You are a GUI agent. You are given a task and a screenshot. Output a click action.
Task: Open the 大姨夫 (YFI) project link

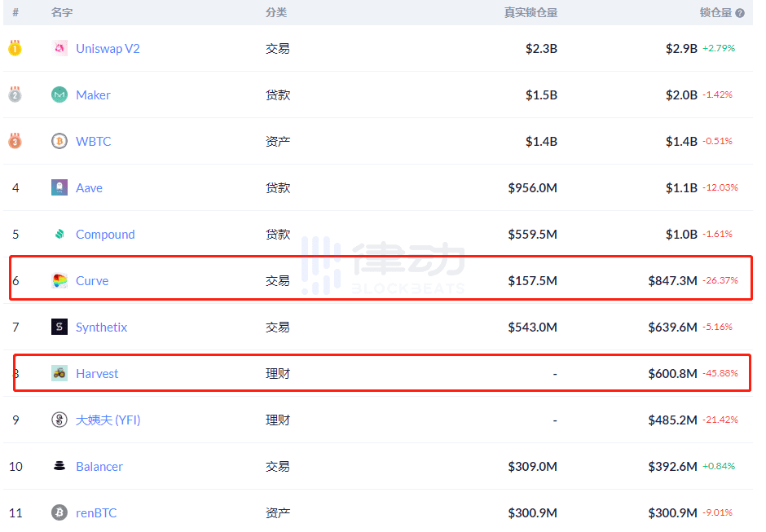pos(108,420)
